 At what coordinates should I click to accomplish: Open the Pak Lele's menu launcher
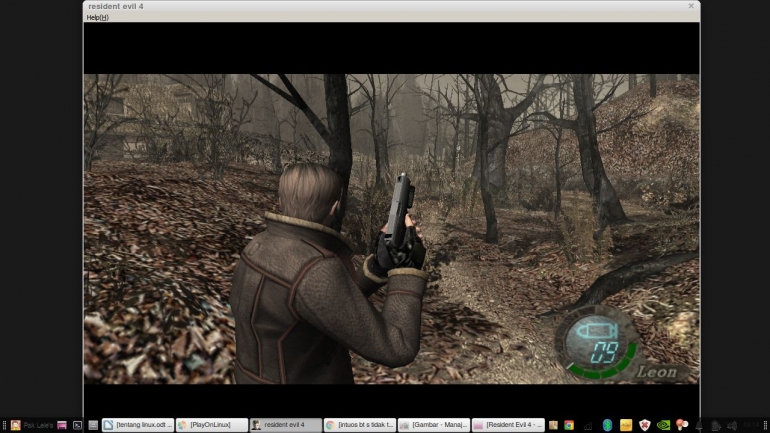[x=32, y=425]
